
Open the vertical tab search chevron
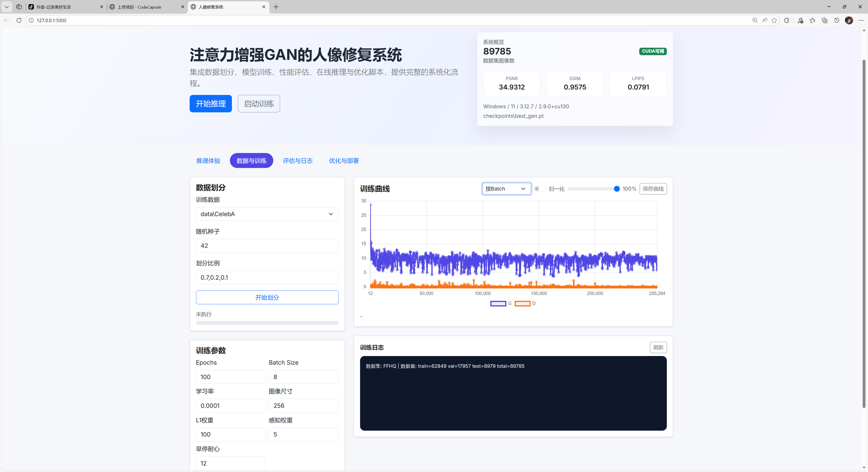[x=6, y=7]
